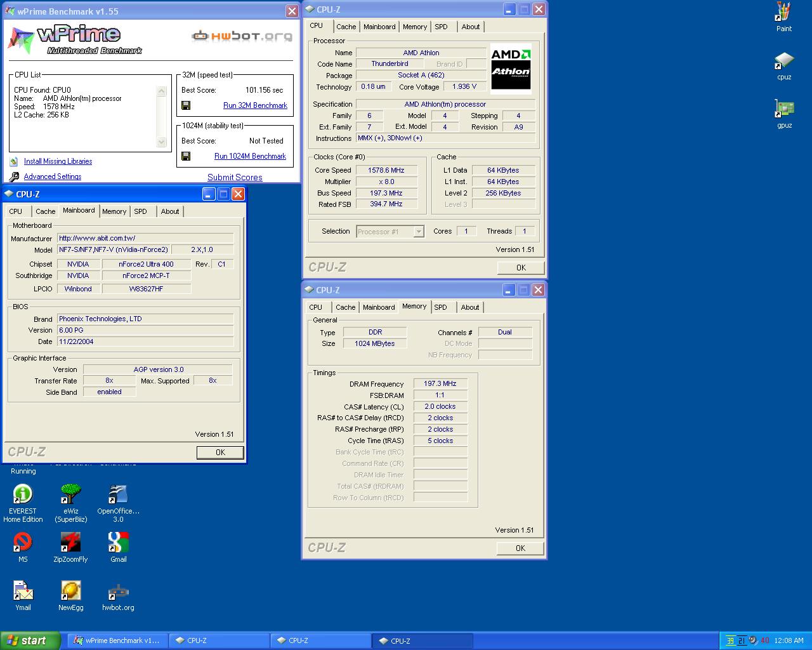Switch to Cache tab in CPU-Z CPU window

346,27
